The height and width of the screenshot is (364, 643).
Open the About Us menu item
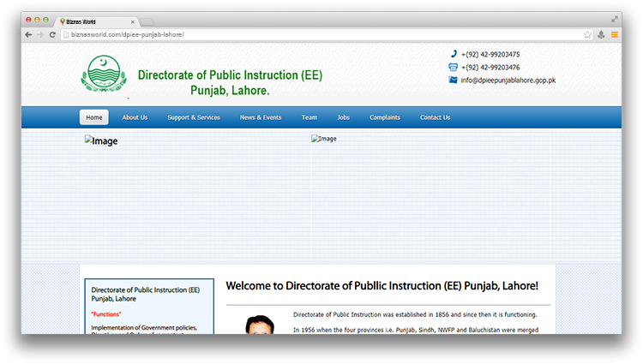point(135,117)
